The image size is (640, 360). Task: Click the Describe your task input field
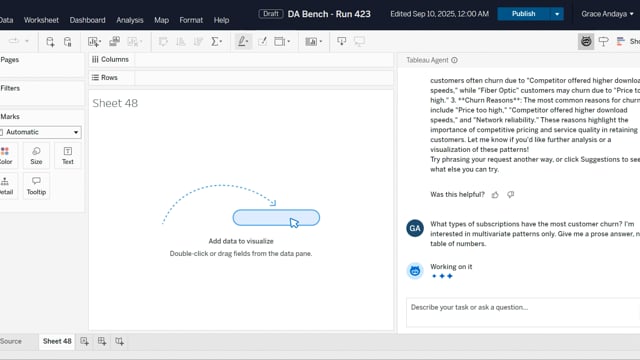click(523, 312)
